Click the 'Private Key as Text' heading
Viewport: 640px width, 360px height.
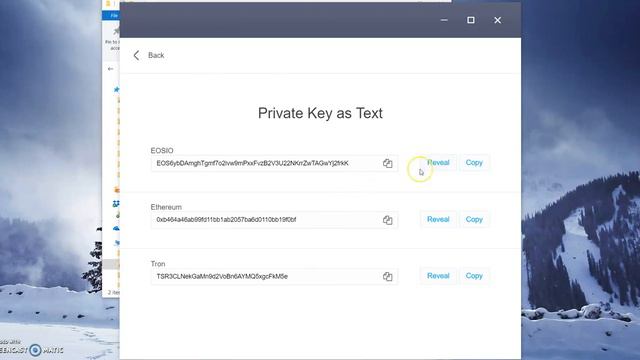point(320,113)
